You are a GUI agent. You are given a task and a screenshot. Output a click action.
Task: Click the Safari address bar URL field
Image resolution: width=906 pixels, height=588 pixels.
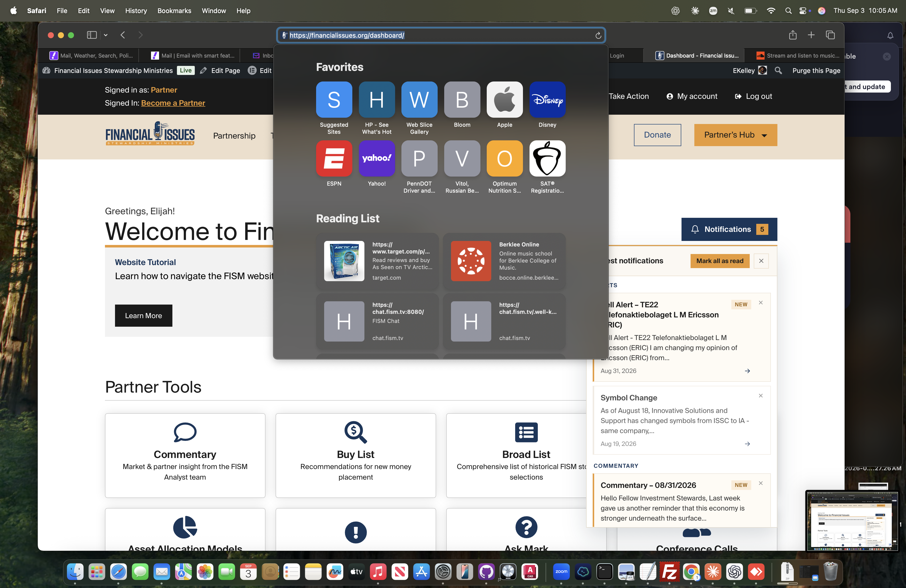point(441,35)
